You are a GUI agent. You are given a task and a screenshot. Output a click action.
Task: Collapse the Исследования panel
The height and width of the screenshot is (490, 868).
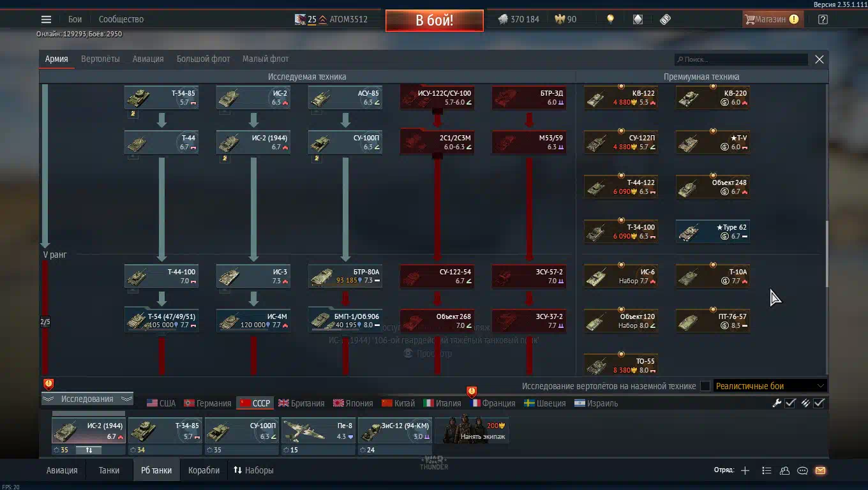[x=87, y=399]
